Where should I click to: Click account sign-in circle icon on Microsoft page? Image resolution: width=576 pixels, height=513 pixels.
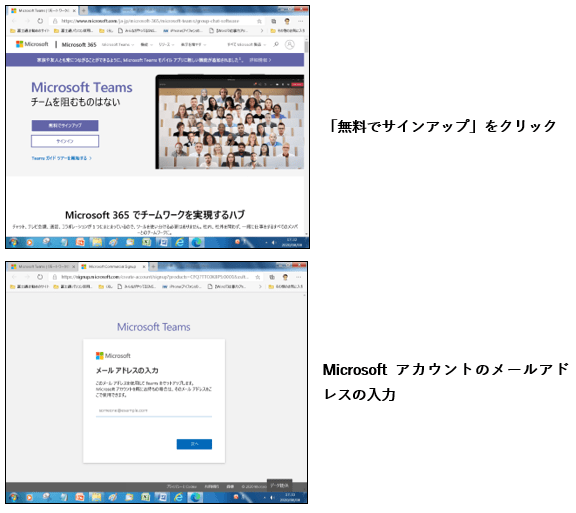pos(290,44)
